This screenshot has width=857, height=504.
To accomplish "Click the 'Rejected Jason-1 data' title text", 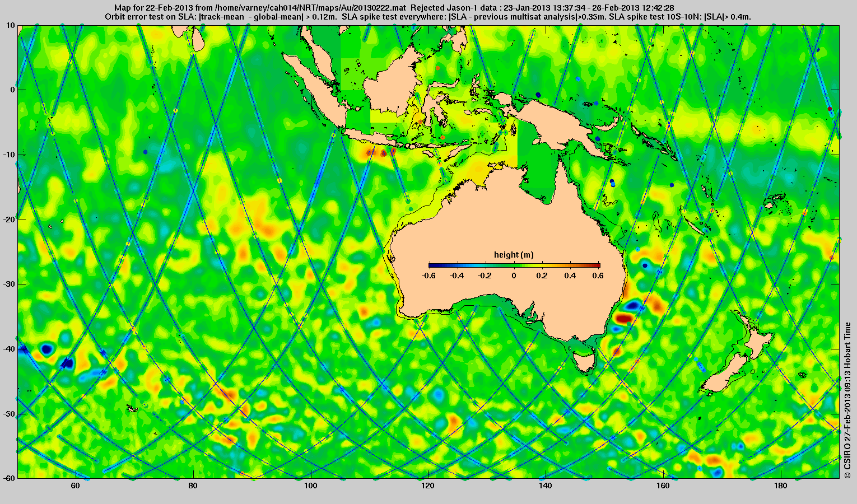I will tap(457, 8).
